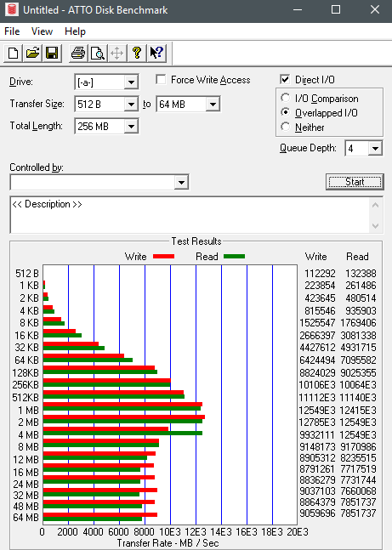
Task: Click the Write value 112292 for 512 B
Action: (320, 273)
